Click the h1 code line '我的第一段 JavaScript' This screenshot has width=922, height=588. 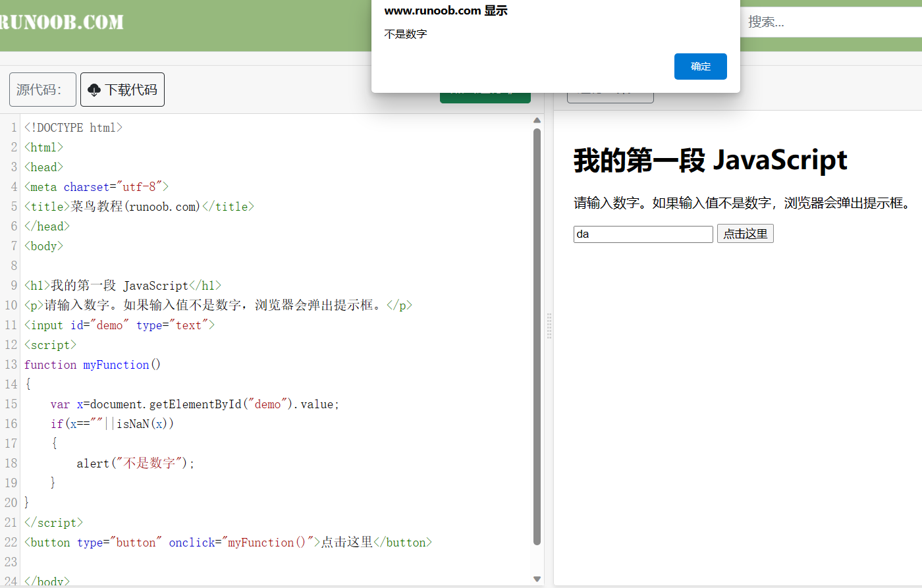point(122,286)
